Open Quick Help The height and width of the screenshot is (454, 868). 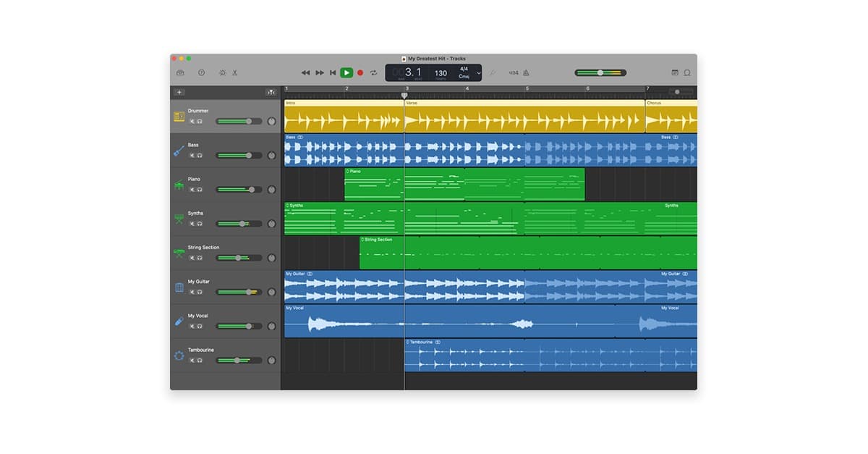coord(202,72)
